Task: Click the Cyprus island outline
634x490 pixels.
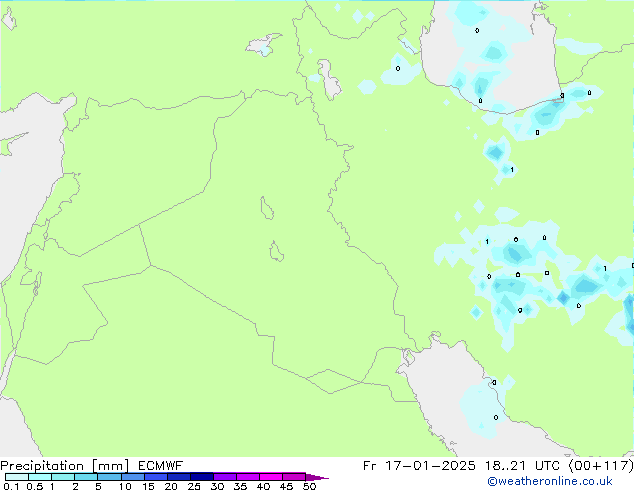Action: [10, 143]
